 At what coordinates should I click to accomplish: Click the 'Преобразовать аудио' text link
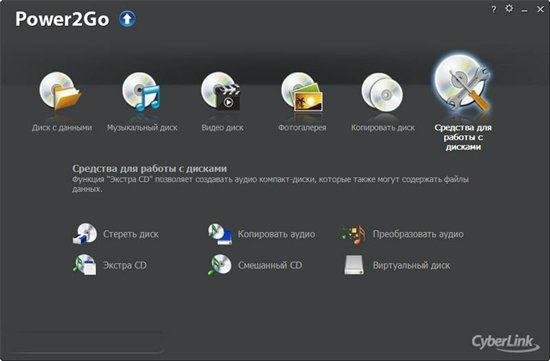pos(418,234)
